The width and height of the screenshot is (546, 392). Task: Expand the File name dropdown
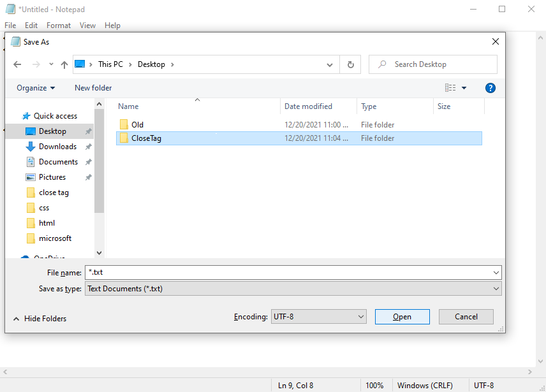[x=496, y=273]
